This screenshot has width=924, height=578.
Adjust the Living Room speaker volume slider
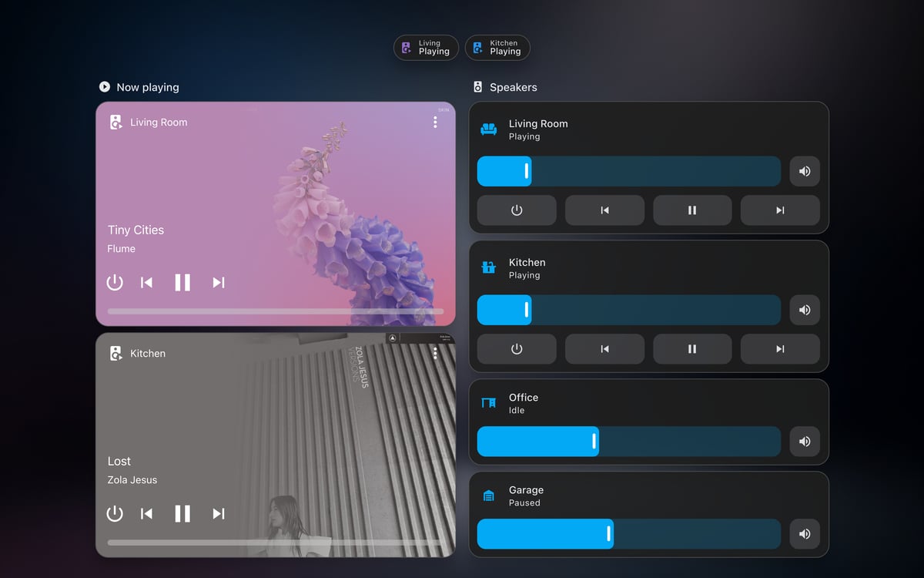click(629, 171)
